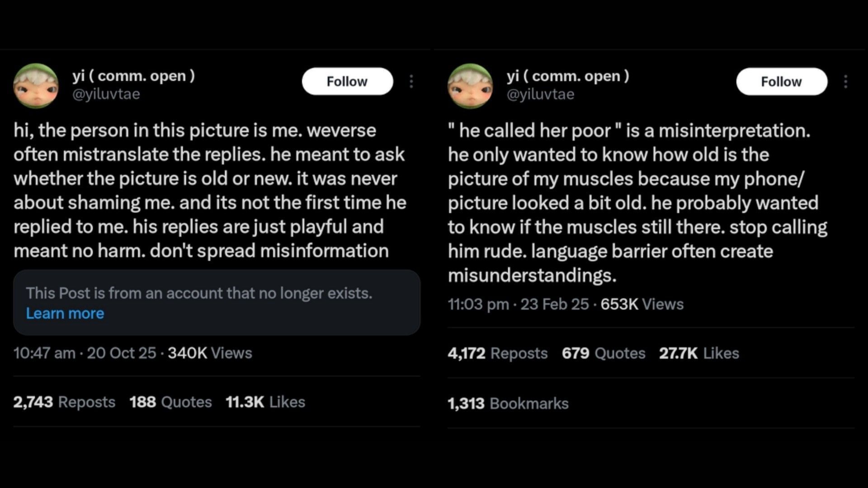Open the Learn more link
868x488 pixels.
point(65,313)
